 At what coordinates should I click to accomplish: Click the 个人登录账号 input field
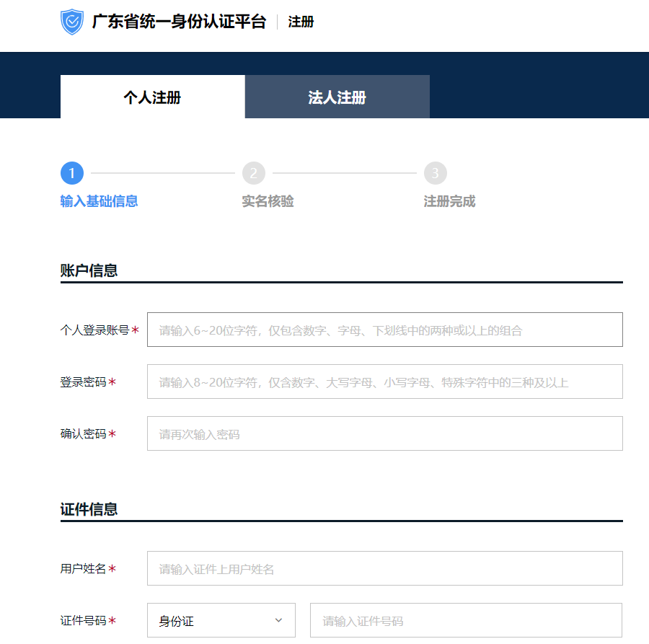(x=384, y=330)
